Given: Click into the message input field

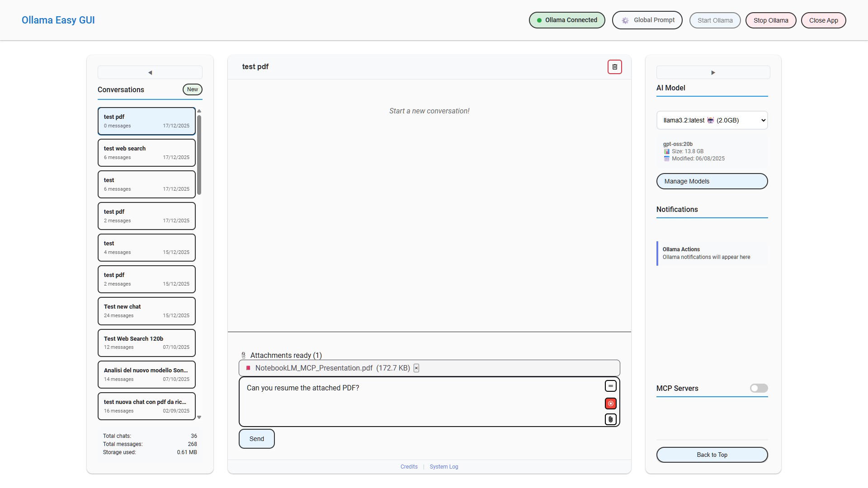Looking at the screenshot, I should point(420,401).
